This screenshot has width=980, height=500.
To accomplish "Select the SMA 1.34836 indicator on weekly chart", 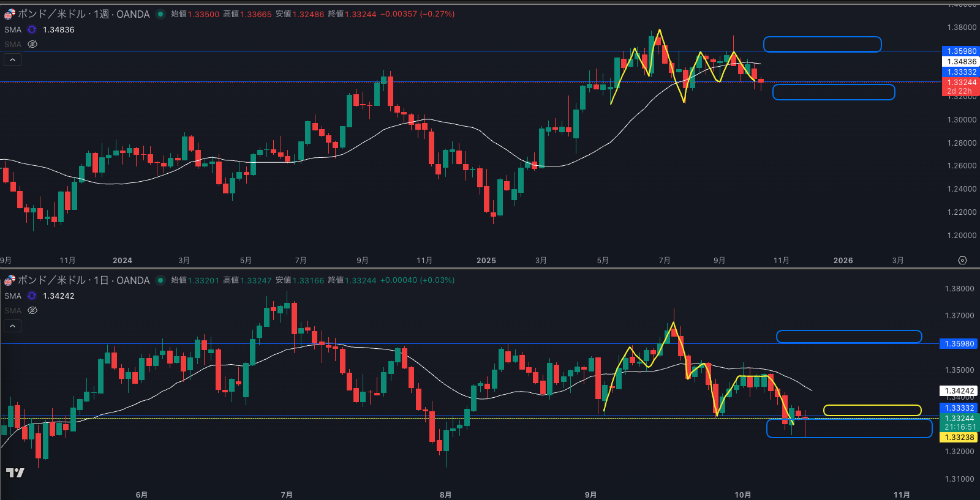I will [13, 29].
